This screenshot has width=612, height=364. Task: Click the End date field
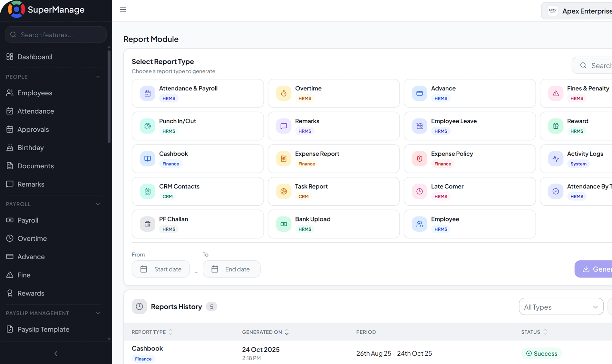click(x=231, y=269)
